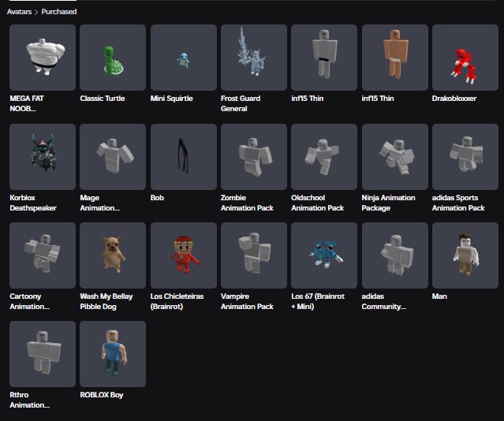Click the 'Korblox Deathspeaker' name label

33,203
